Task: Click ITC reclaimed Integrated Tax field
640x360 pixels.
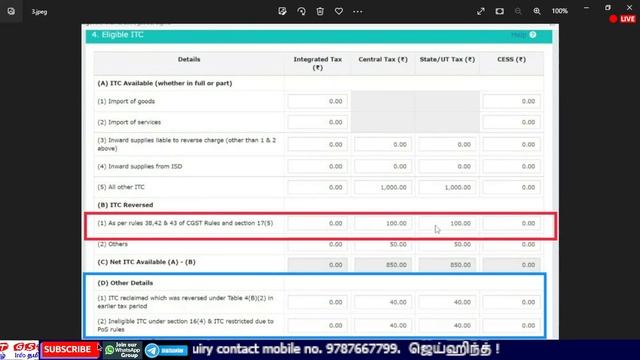Action: click(x=318, y=302)
